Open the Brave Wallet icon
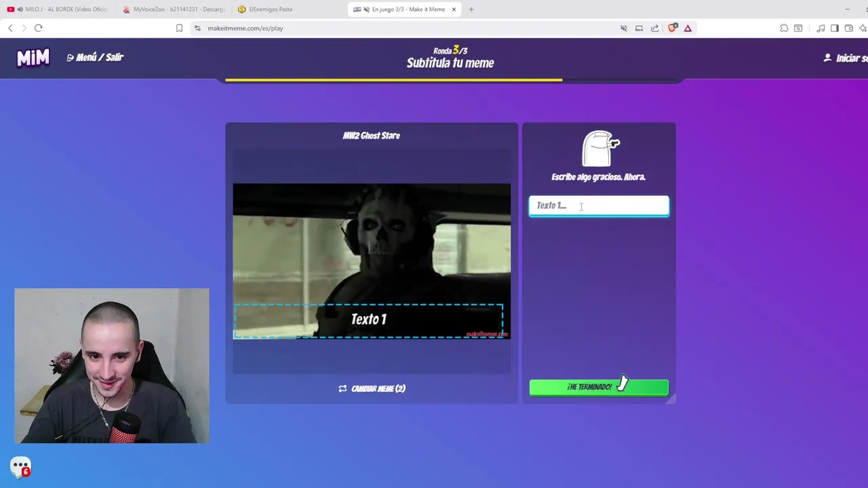This screenshot has width=868, height=488. (x=849, y=28)
